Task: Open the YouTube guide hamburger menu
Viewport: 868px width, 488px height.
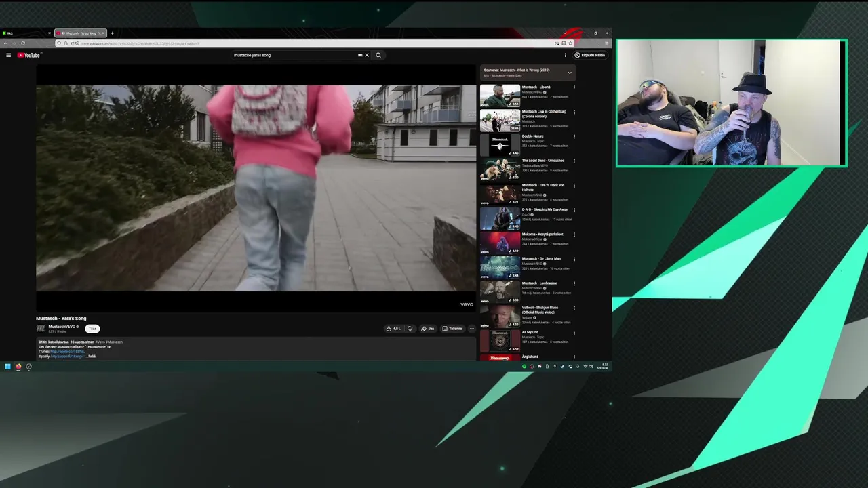Action: pyautogui.click(x=8, y=55)
